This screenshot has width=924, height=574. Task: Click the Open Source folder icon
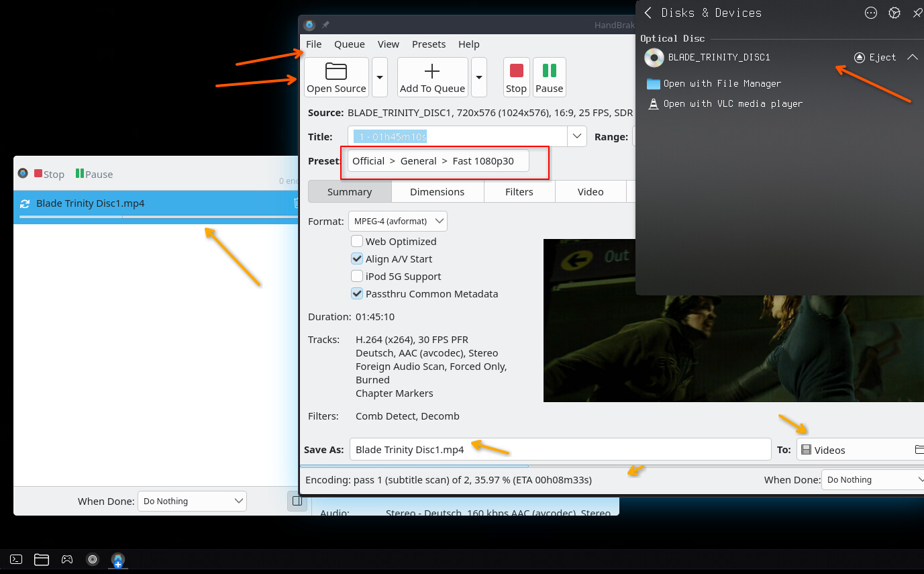[336, 71]
